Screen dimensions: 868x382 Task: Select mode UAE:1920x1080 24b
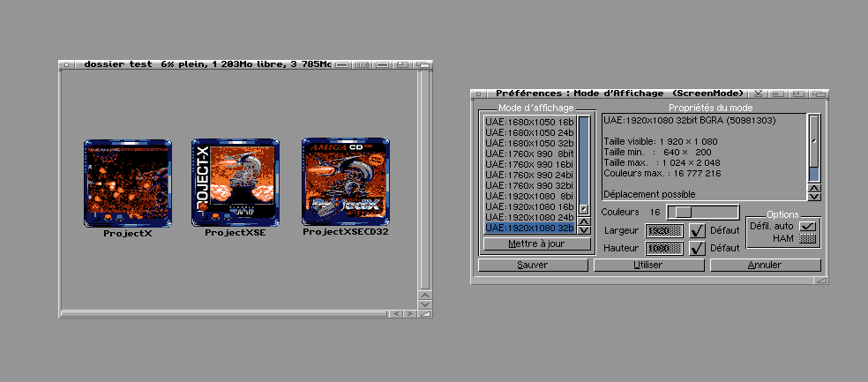[x=530, y=216]
